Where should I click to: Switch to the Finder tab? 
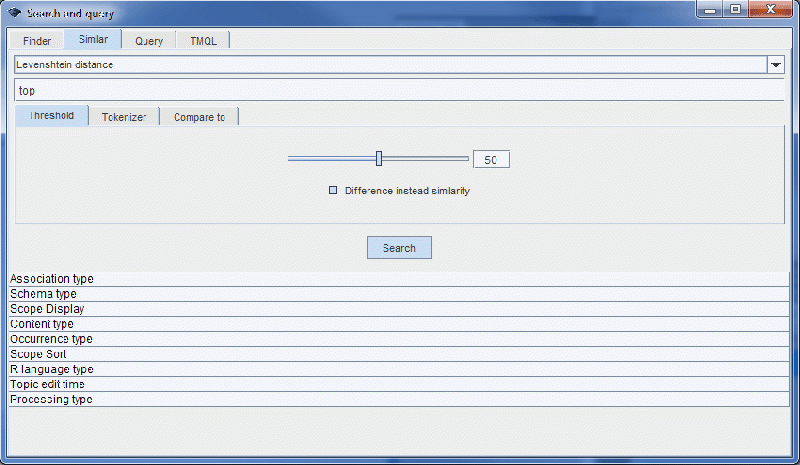pyautogui.click(x=37, y=40)
